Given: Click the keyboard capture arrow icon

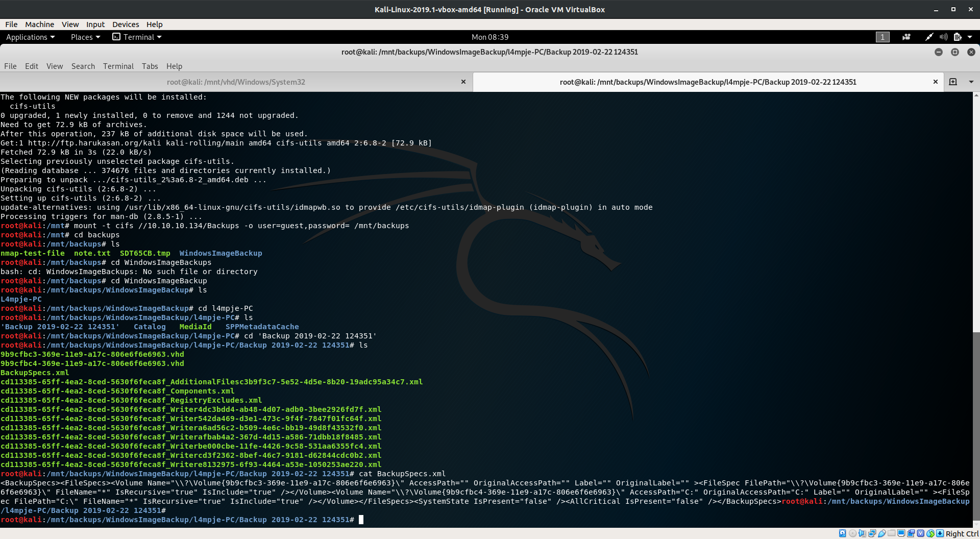Looking at the screenshot, I should [x=940, y=533].
